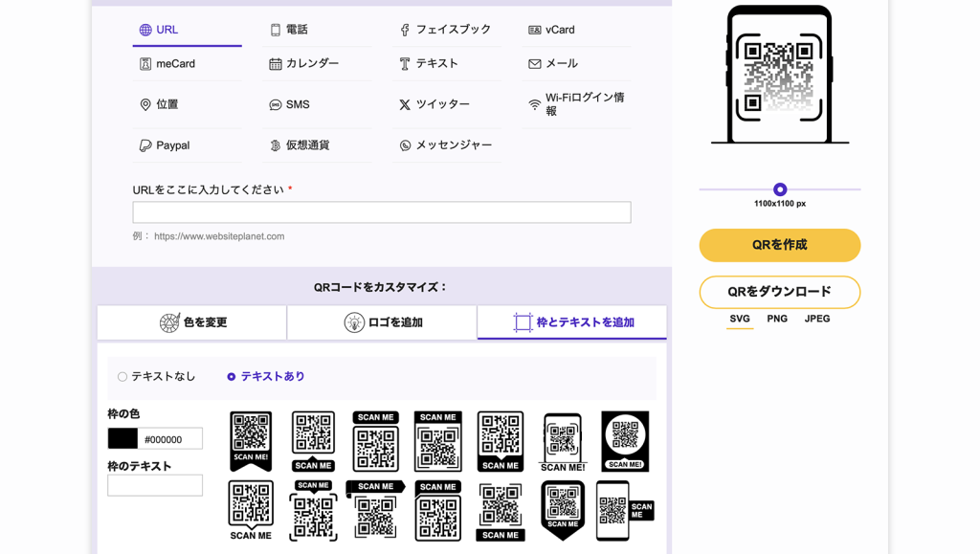Open the 枠とテキストを追加 tab
This screenshot has height=554, width=980.
click(x=572, y=322)
